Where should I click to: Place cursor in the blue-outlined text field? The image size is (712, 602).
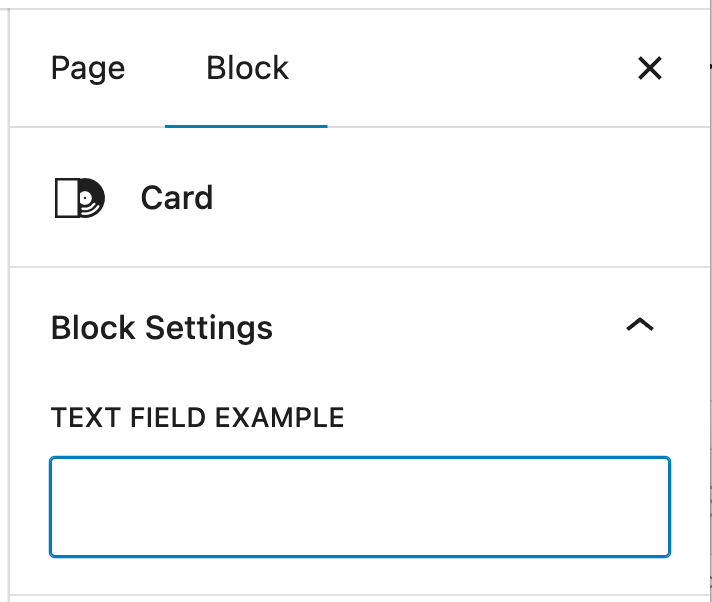[359, 507]
